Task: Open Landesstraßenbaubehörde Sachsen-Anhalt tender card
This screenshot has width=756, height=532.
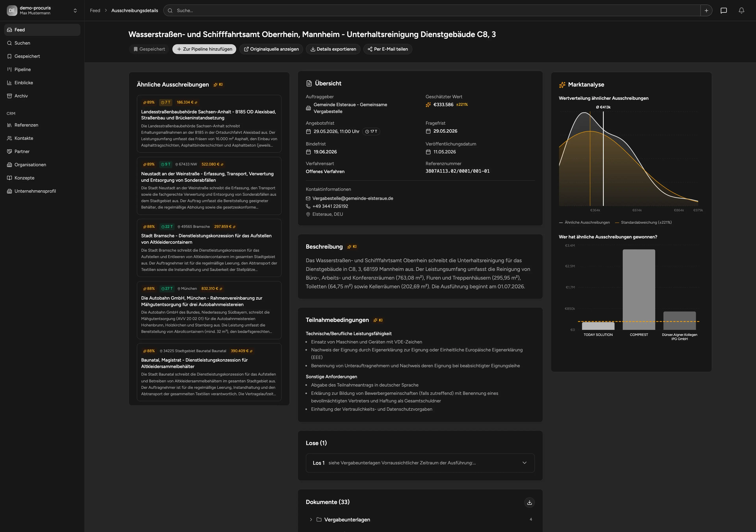Action: pos(209,124)
